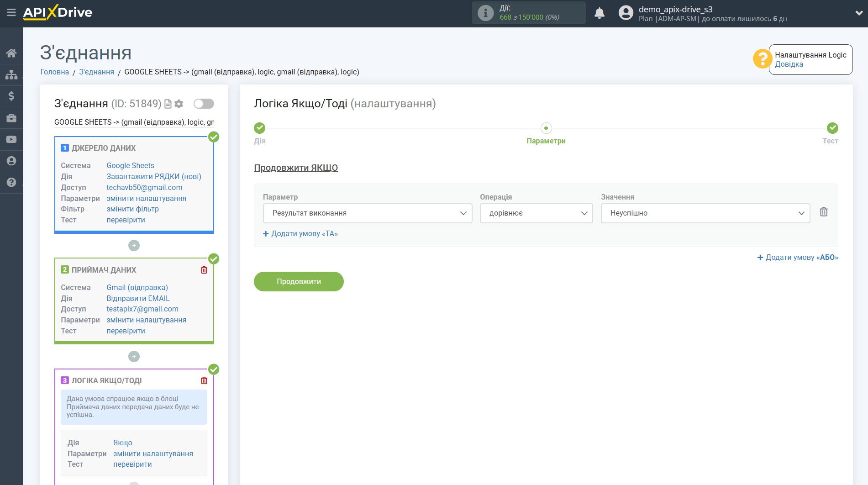The image size is (868, 485).
Task: Click перевірити in Приймач даних block
Action: [x=126, y=331]
